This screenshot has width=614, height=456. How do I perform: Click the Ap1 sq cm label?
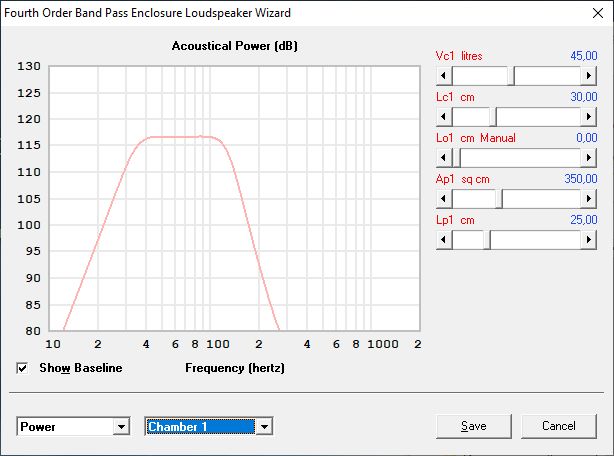462,179
